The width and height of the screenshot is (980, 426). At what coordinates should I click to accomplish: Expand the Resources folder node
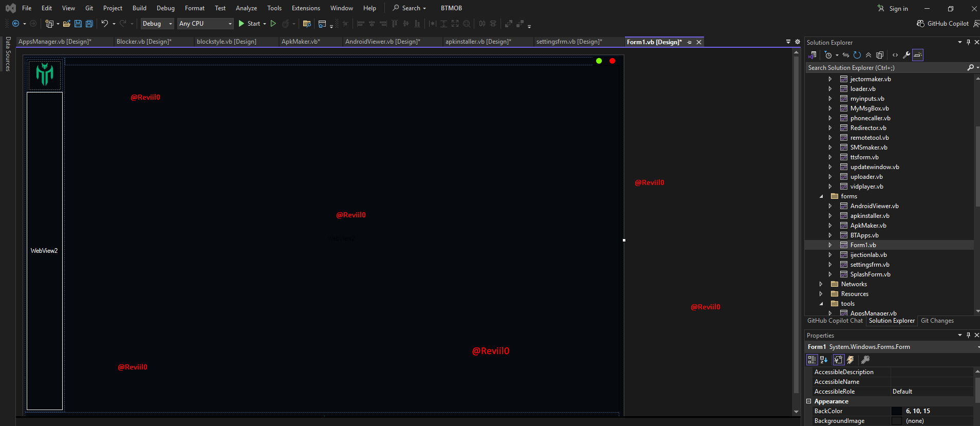[x=821, y=294]
